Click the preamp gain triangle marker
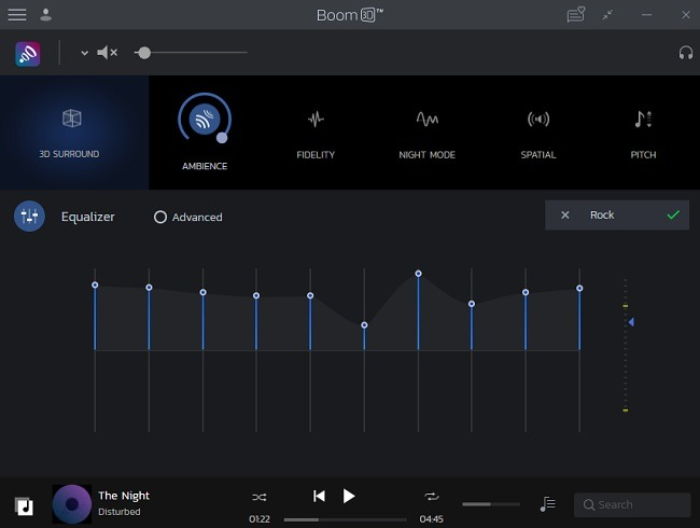The image size is (700, 528). tap(631, 322)
